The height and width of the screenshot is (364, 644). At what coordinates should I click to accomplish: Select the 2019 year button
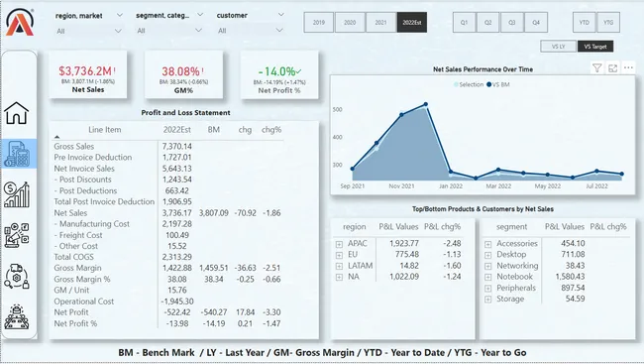pyautogui.click(x=319, y=22)
